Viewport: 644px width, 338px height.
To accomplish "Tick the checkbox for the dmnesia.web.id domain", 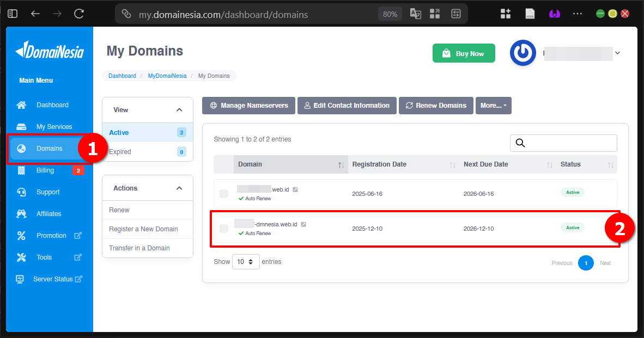I will point(223,229).
